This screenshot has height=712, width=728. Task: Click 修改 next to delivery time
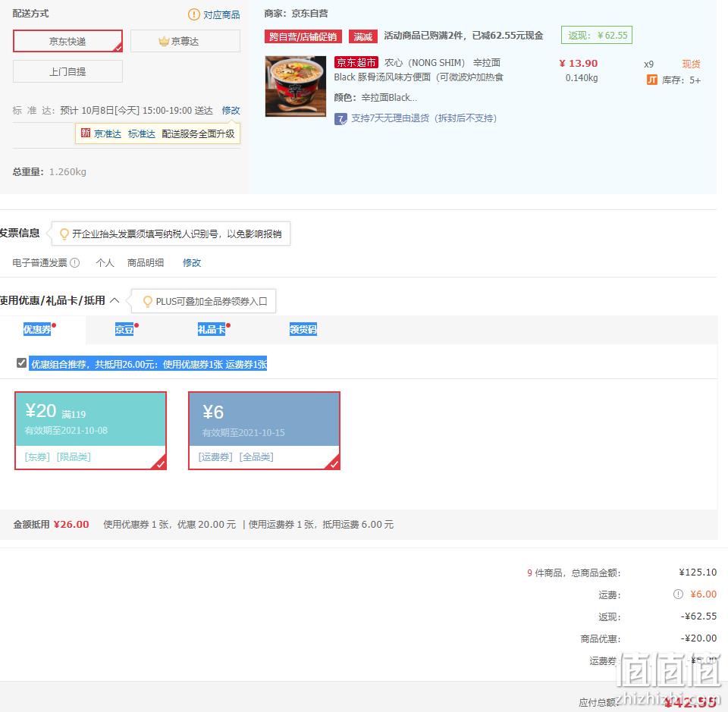[231, 111]
